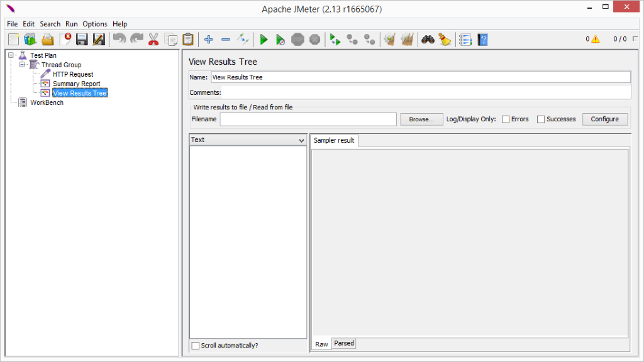This screenshot has width=644, height=362.
Task: Open the Run menu
Action: [x=72, y=24]
